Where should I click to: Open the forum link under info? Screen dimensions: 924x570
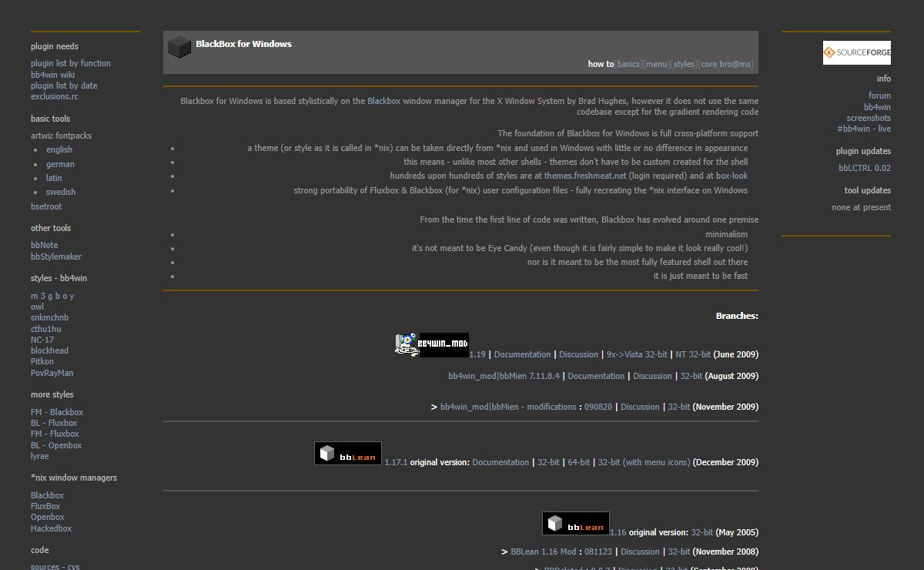(x=879, y=96)
